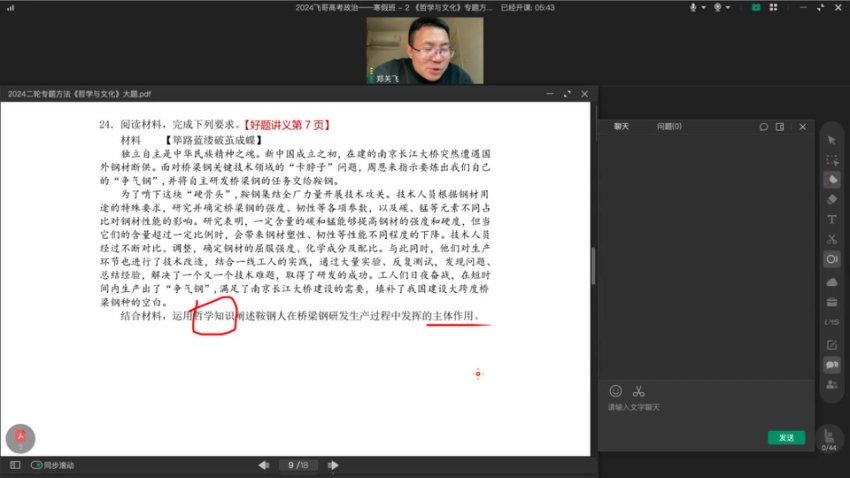Click scissors tool in the right toolbar
This screenshot has height=478, width=850.
pyautogui.click(x=832, y=239)
